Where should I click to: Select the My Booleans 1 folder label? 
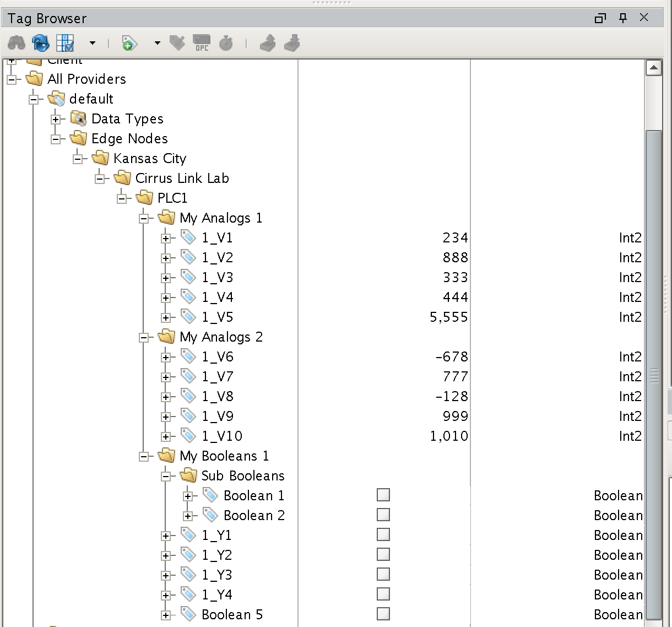(x=224, y=456)
